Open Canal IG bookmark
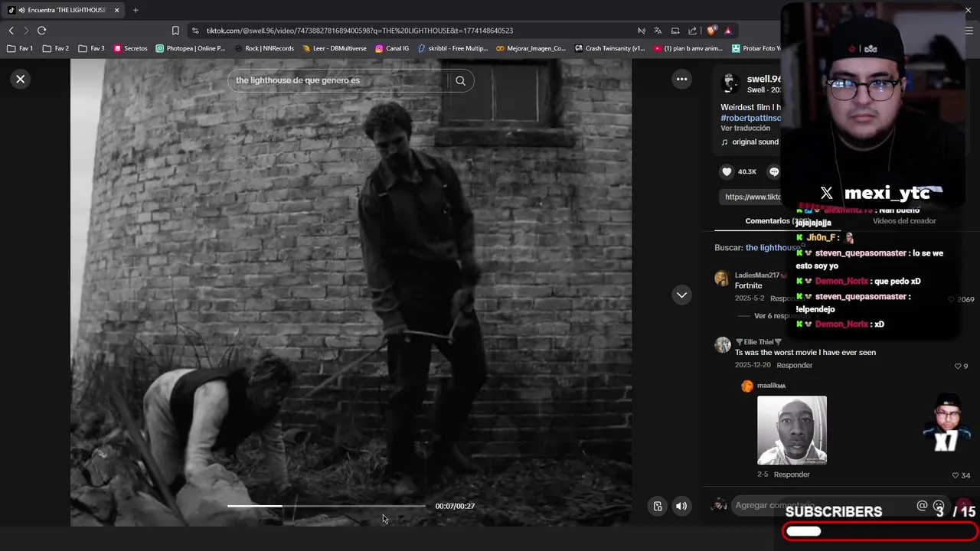 pyautogui.click(x=392, y=48)
